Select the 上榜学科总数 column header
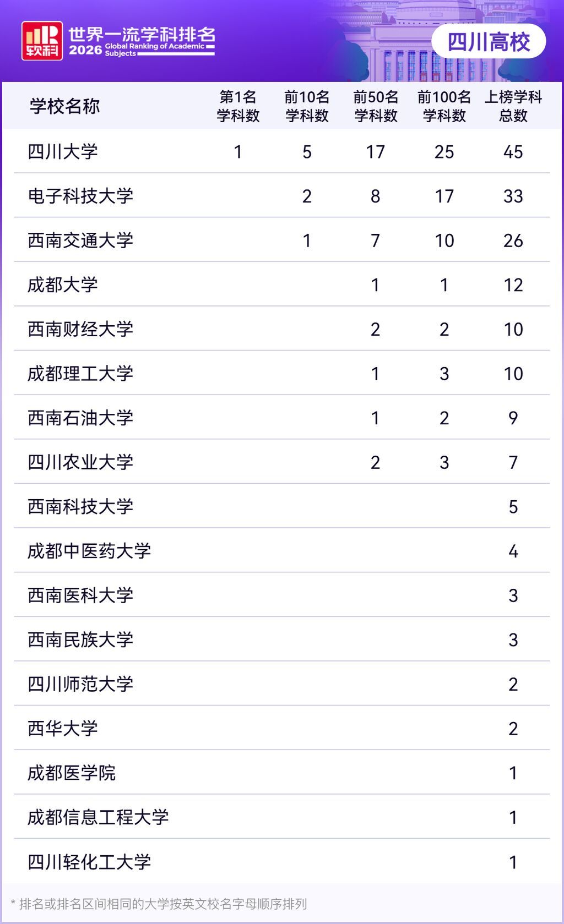564x924 pixels. point(513,106)
